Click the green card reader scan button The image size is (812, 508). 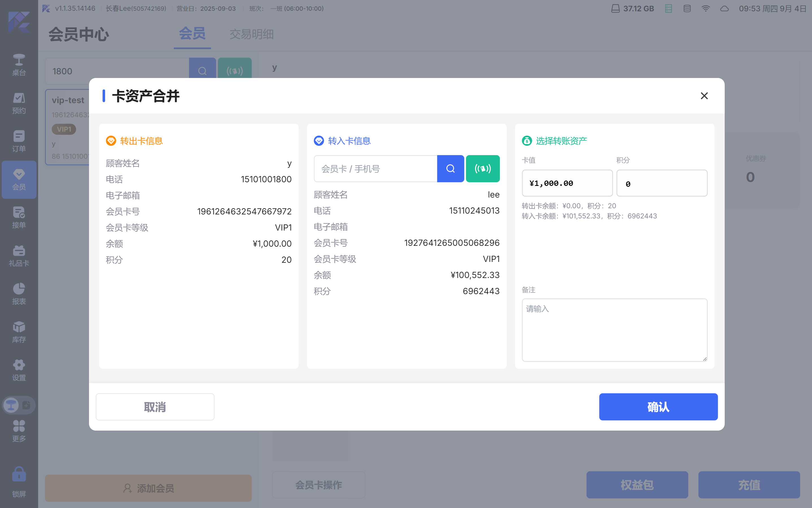(483, 169)
